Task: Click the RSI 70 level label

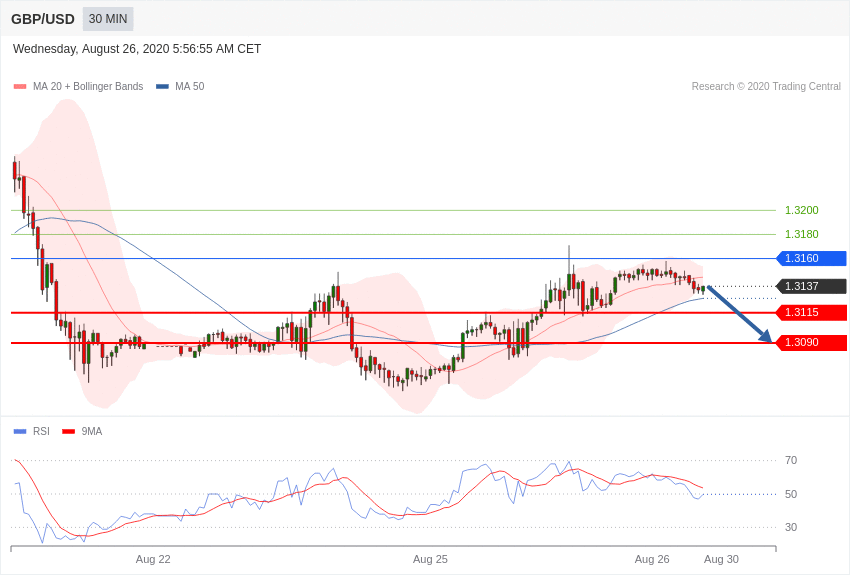Action: point(791,461)
